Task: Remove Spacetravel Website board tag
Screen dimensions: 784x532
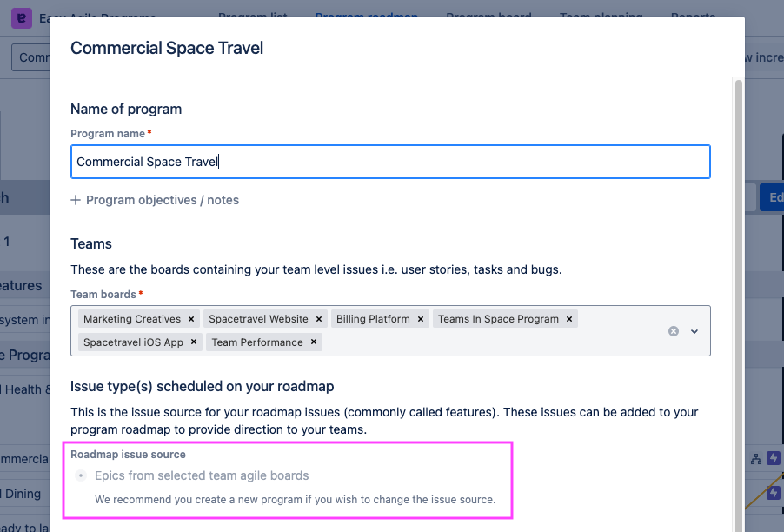Action: click(x=319, y=319)
